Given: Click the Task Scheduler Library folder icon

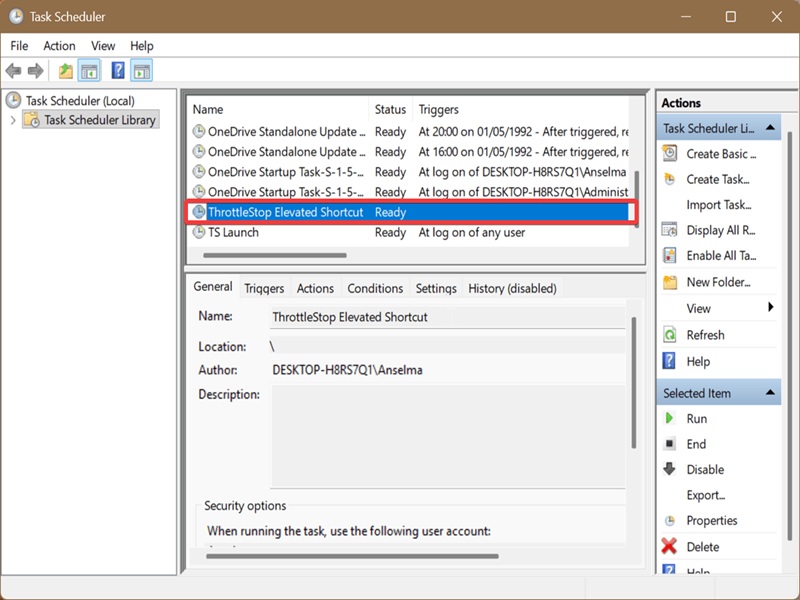Looking at the screenshot, I should pos(32,120).
